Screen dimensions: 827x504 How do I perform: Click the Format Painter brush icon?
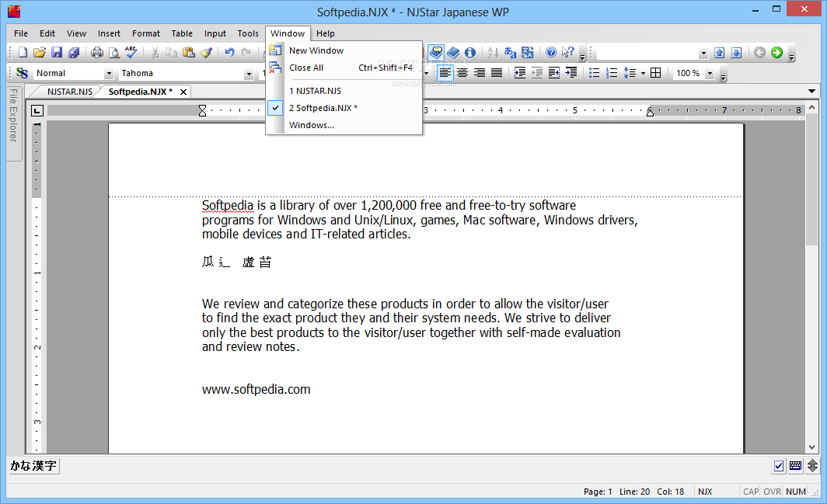point(206,52)
